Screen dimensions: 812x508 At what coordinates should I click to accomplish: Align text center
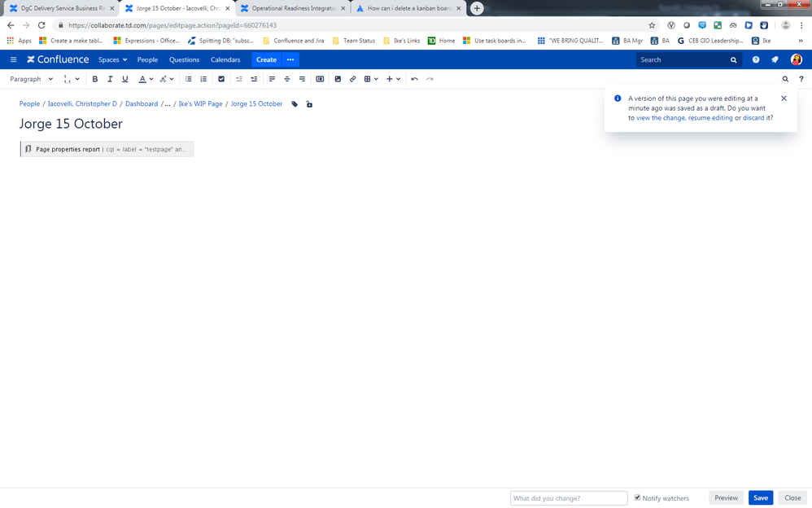[287, 79]
